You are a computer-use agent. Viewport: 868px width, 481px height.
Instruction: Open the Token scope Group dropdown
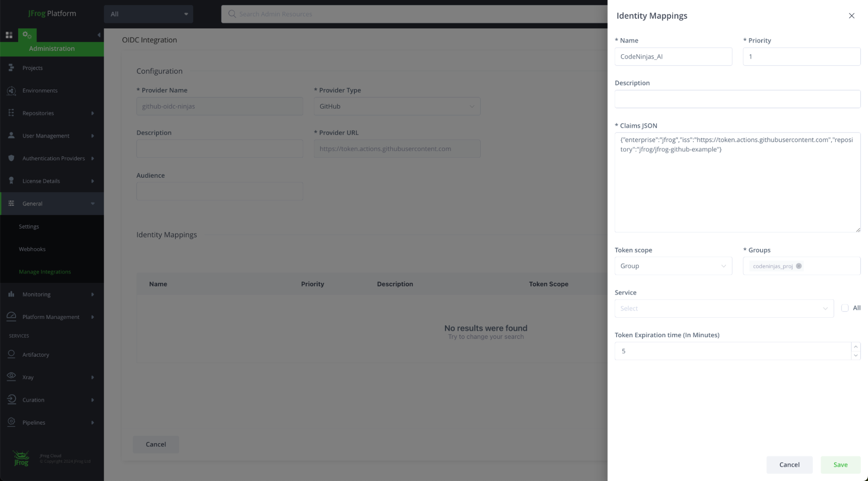click(673, 265)
